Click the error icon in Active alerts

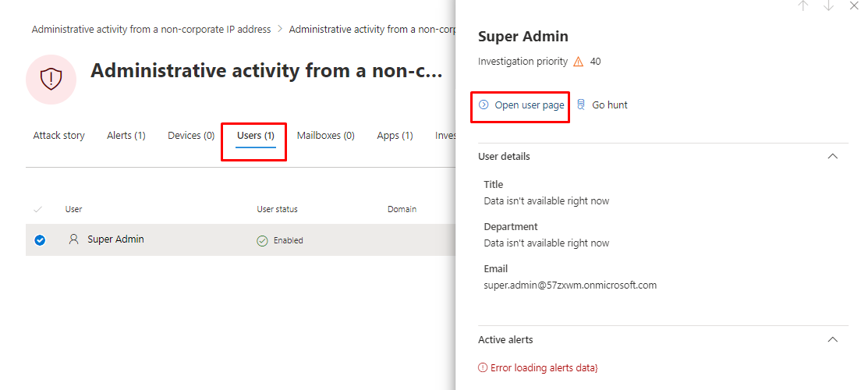(x=483, y=367)
